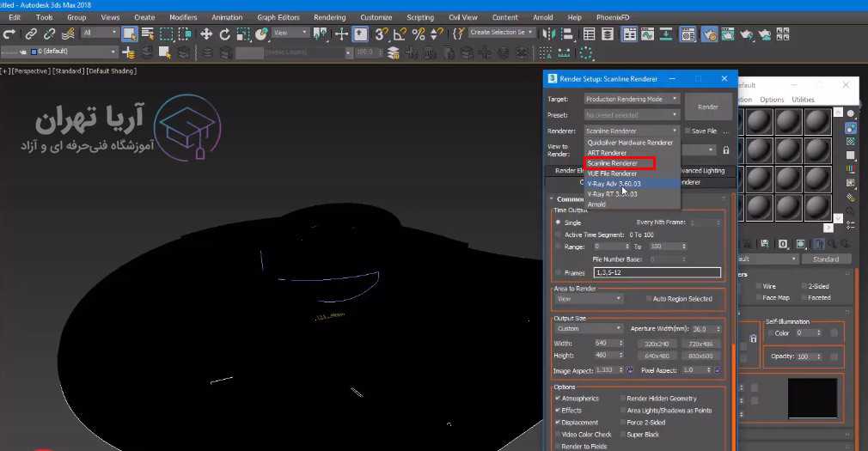Click the Render Production teapot icon

point(746,34)
